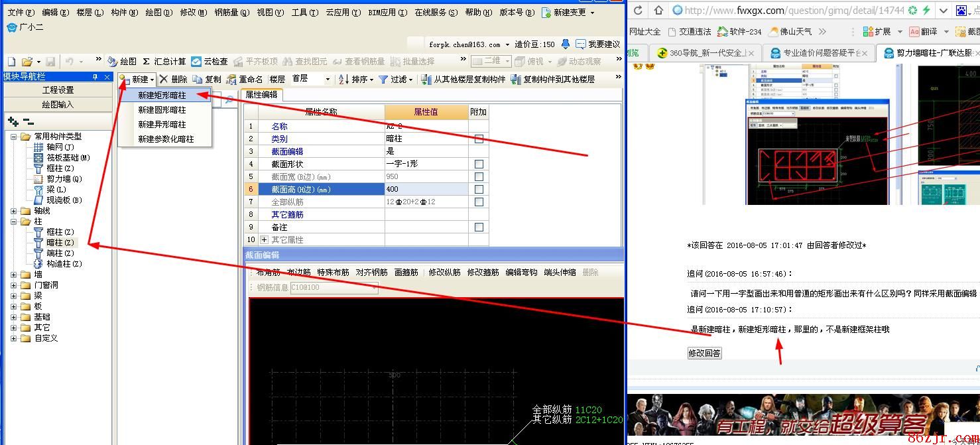Viewport: 980px width, 445px height.
Task: Click the 工程设置 panel button
Action: (58, 90)
